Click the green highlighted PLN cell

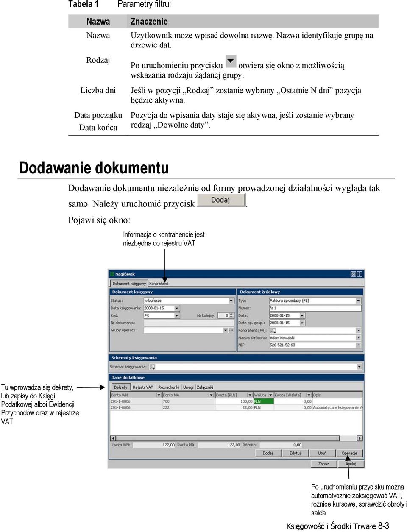click(x=263, y=401)
